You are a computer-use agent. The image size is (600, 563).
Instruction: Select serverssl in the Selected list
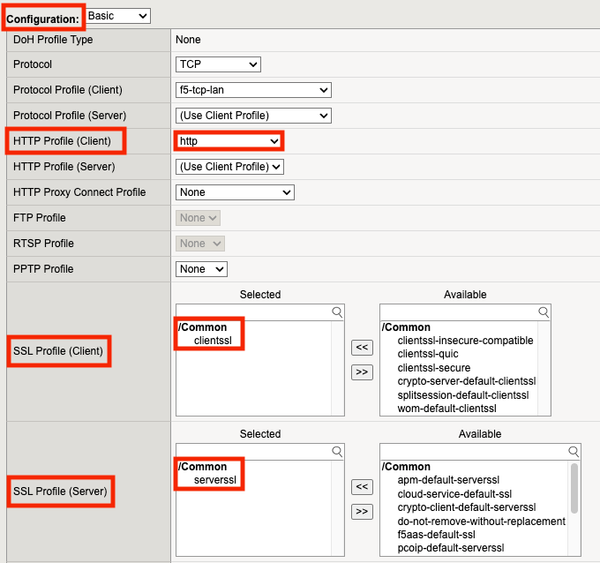coord(216,480)
